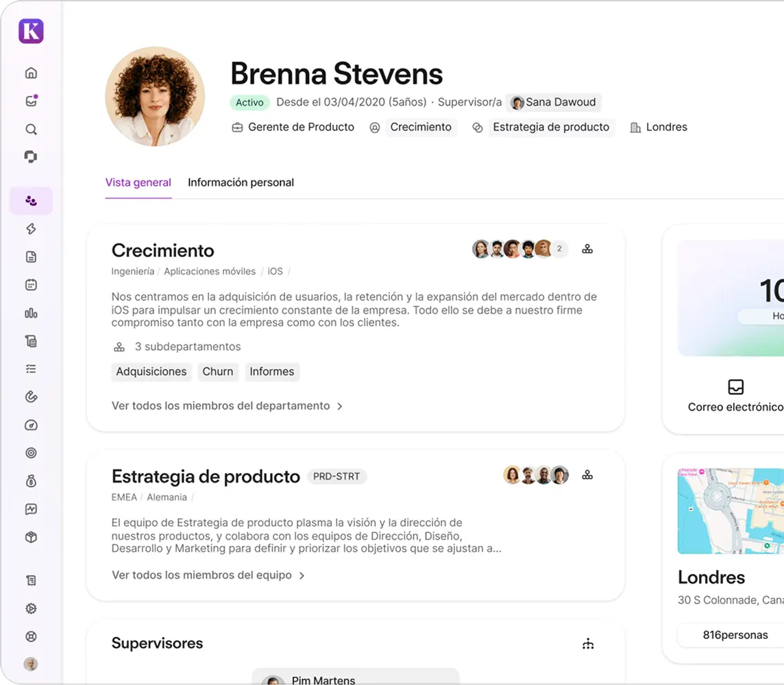Click the Estrategia de producto card title
The height and width of the screenshot is (685, 784).
[x=206, y=477]
